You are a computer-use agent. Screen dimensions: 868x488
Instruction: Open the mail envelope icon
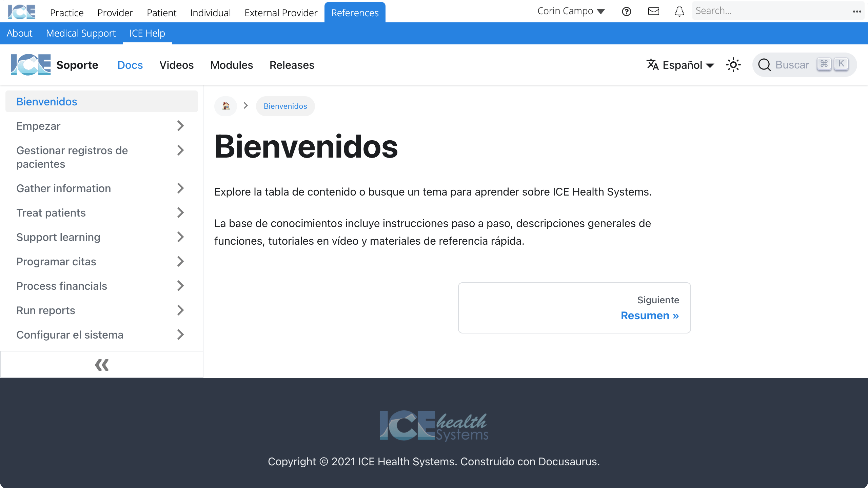[x=654, y=11]
